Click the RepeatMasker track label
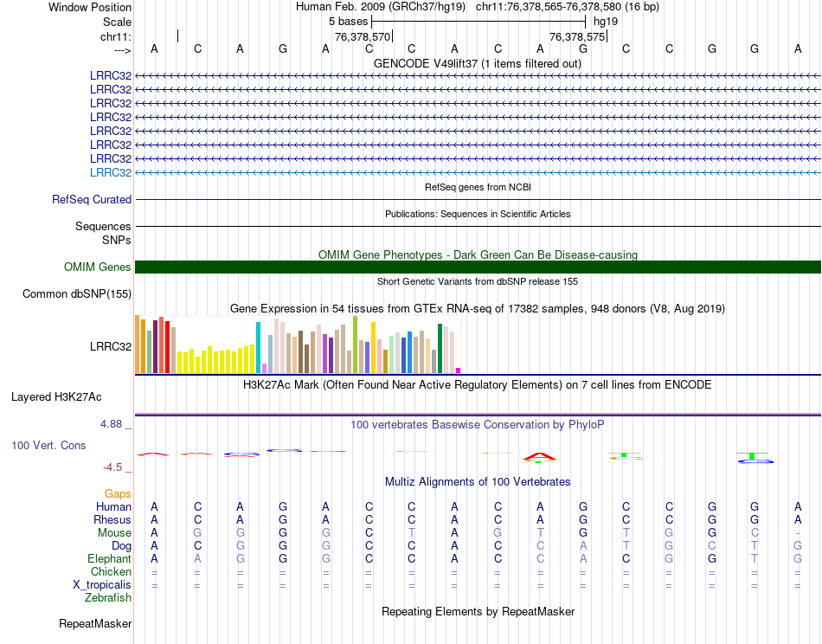This screenshot has width=822, height=644. pos(95,623)
